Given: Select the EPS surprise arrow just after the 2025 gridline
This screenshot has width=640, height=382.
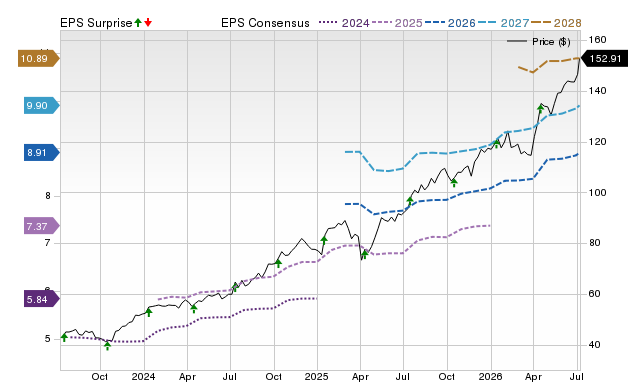Looking at the screenshot, I should point(324,240).
